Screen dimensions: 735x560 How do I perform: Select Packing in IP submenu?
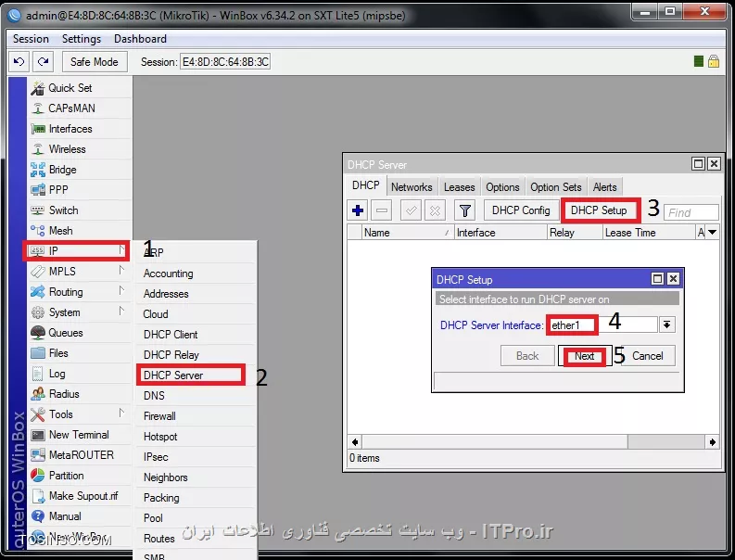click(195, 498)
